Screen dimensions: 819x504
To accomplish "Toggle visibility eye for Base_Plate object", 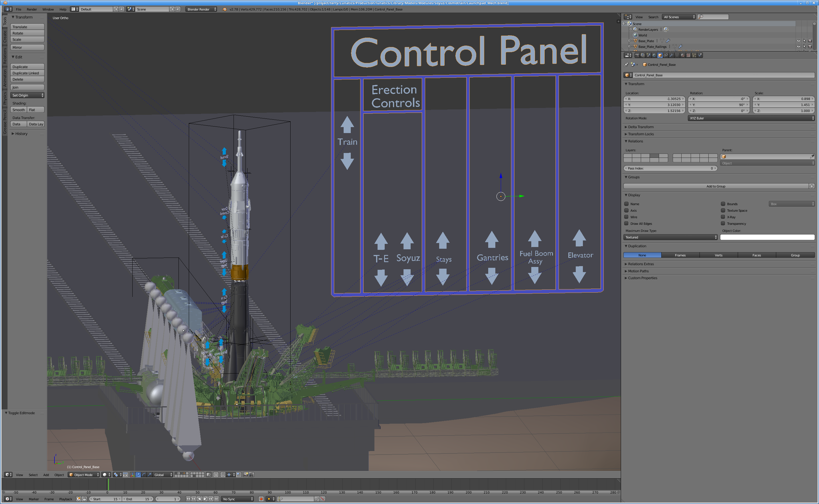I will click(x=798, y=41).
